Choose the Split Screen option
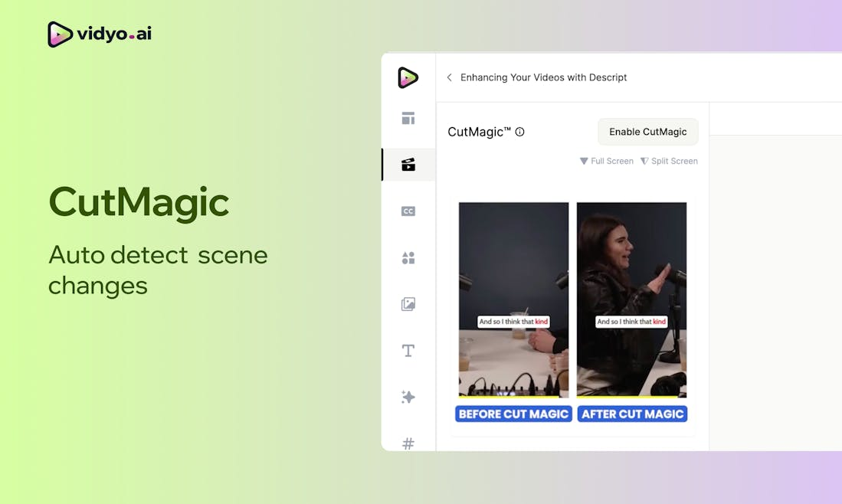 [x=669, y=161]
